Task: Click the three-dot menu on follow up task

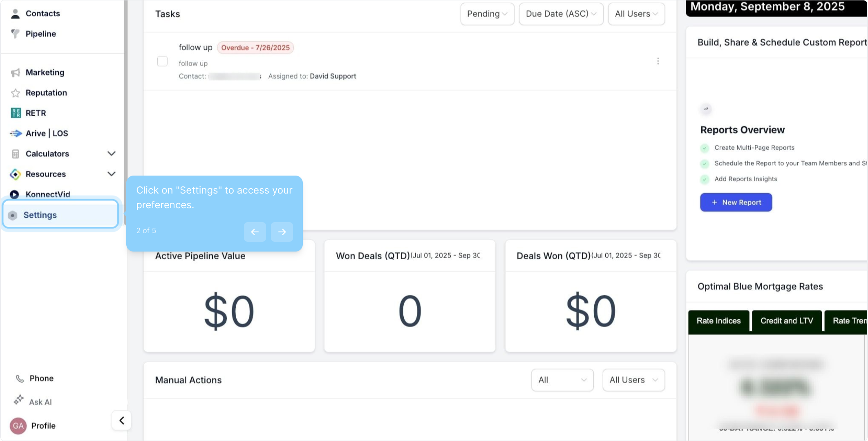Action: (x=658, y=61)
